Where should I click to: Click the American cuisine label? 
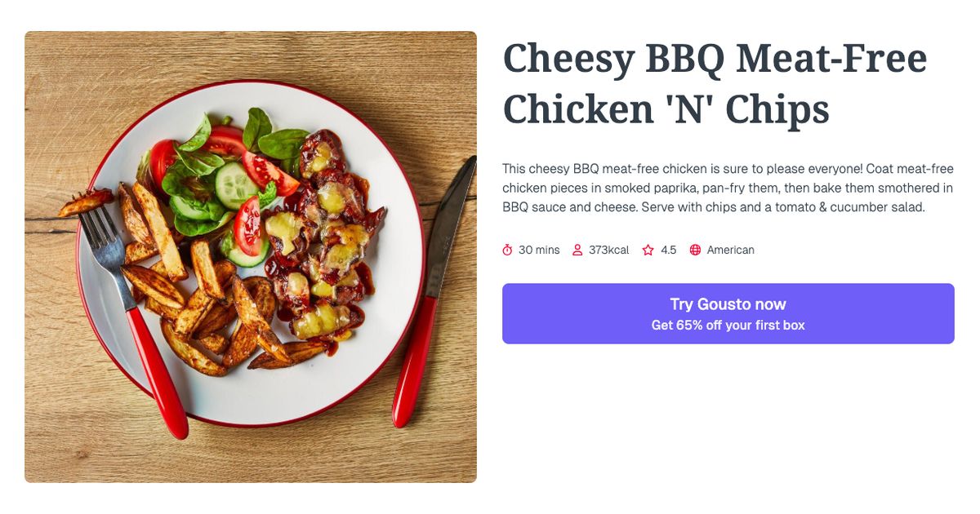point(730,250)
